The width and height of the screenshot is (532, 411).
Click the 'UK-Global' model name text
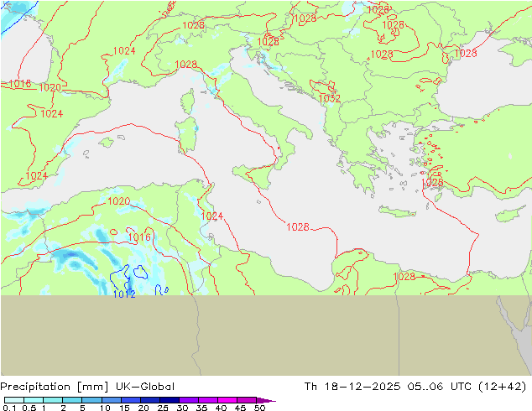coord(145,387)
